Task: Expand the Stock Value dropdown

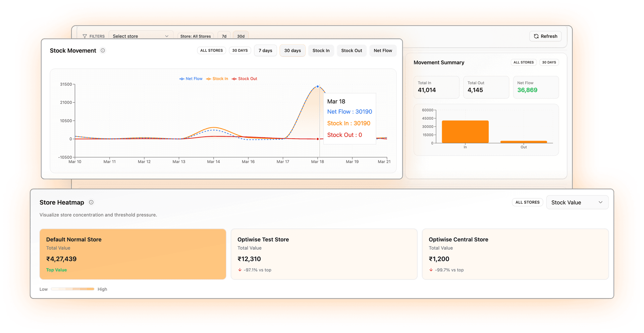Action: [x=577, y=202]
